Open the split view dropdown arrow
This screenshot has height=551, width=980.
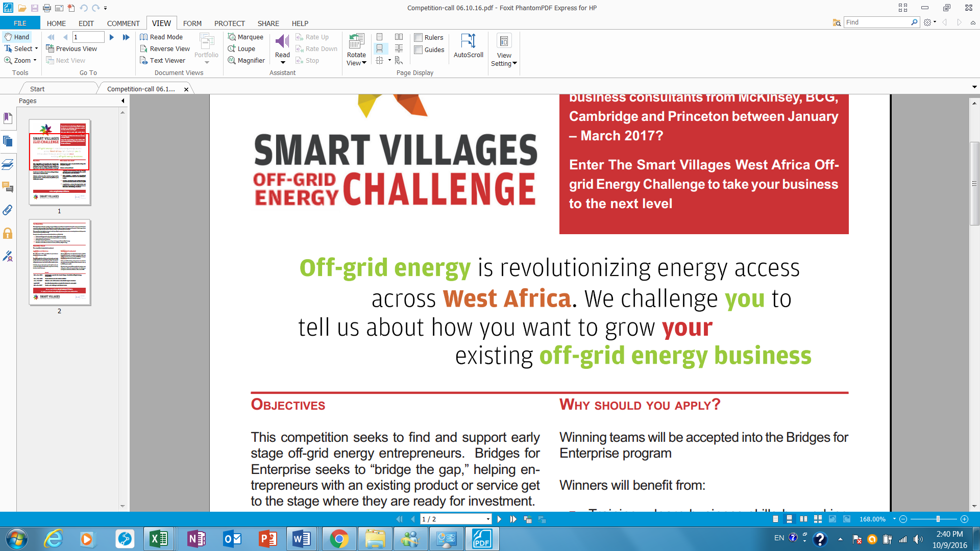point(389,60)
